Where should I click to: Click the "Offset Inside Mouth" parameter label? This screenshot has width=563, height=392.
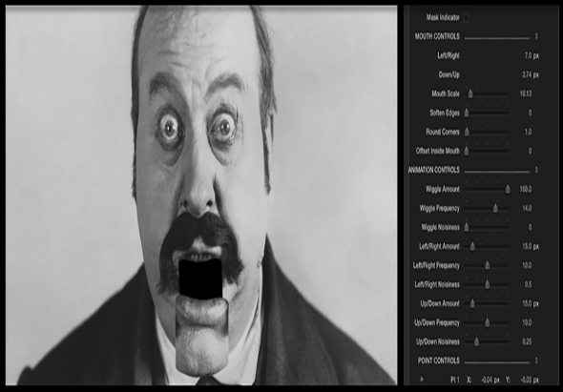tap(438, 151)
